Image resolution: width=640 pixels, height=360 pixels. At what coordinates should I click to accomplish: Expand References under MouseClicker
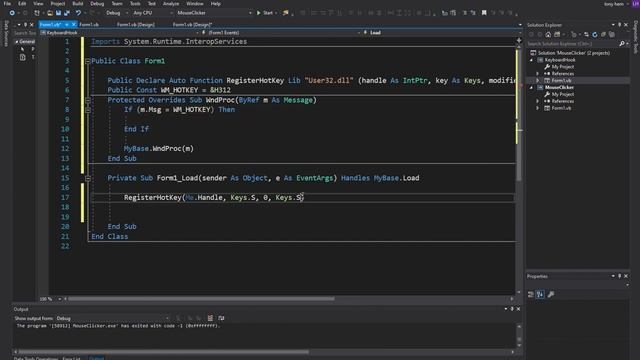(x=538, y=101)
